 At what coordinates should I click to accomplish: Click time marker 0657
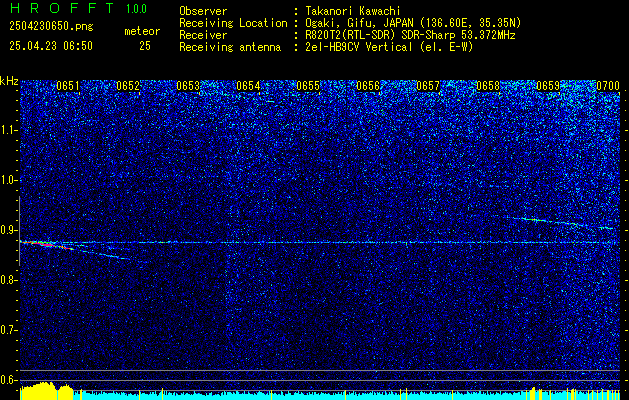(428, 86)
